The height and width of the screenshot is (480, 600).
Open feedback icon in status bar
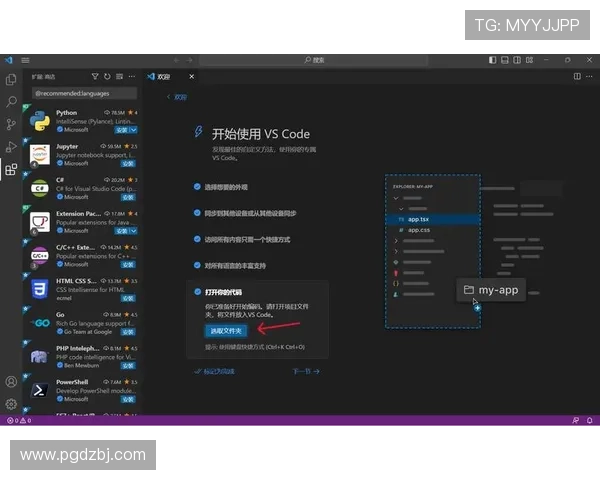click(x=576, y=420)
